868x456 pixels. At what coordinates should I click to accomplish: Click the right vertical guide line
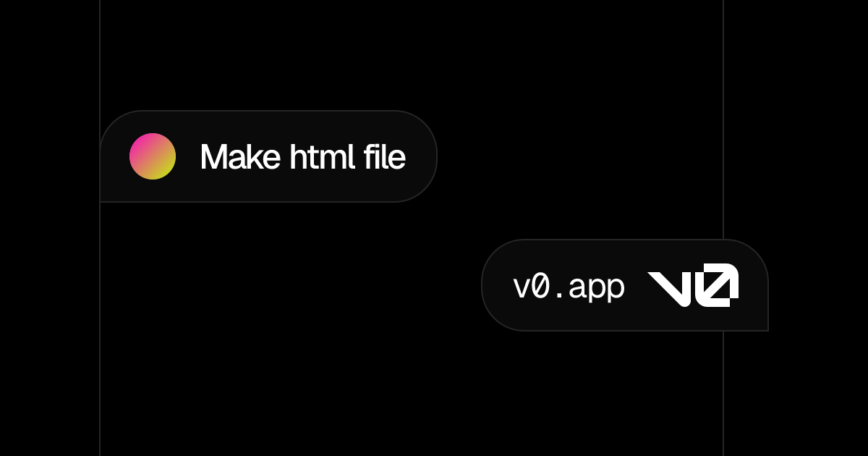click(x=723, y=109)
